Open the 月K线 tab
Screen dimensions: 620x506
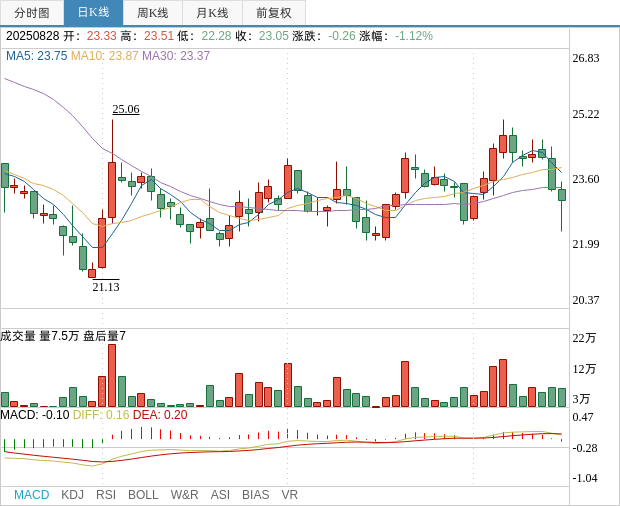pos(212,13)
